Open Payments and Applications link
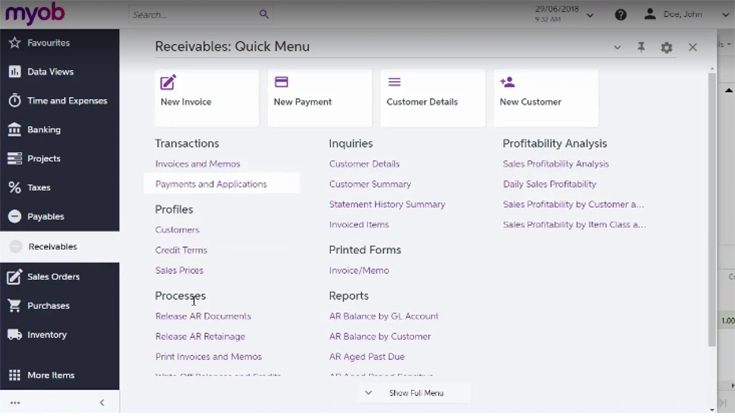 pyautogui.click(x=211, y=184)
